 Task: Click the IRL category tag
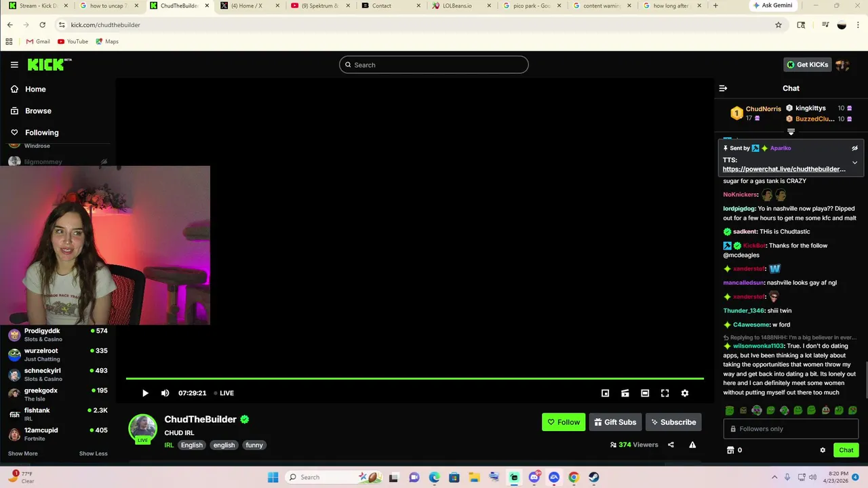coord(169,445)
